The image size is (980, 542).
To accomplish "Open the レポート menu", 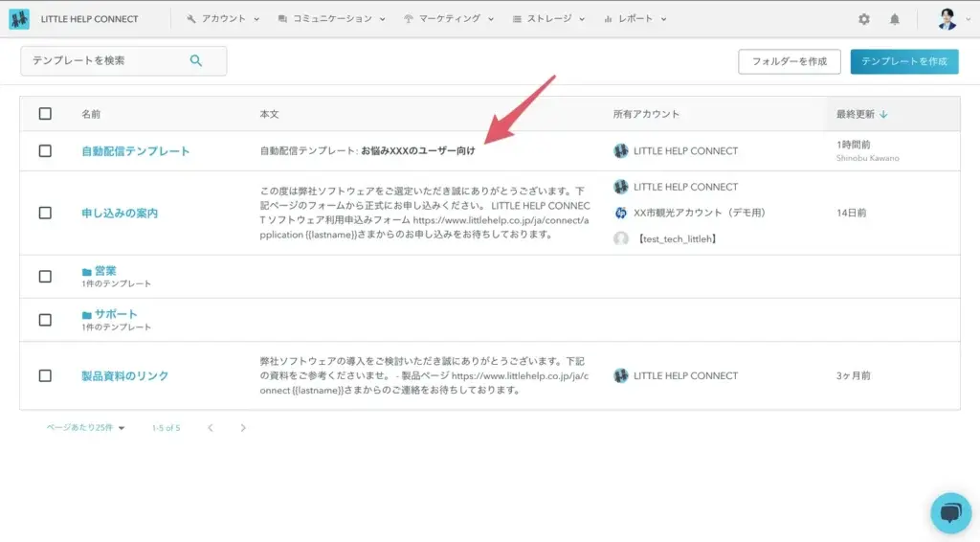I will [635, 19].
